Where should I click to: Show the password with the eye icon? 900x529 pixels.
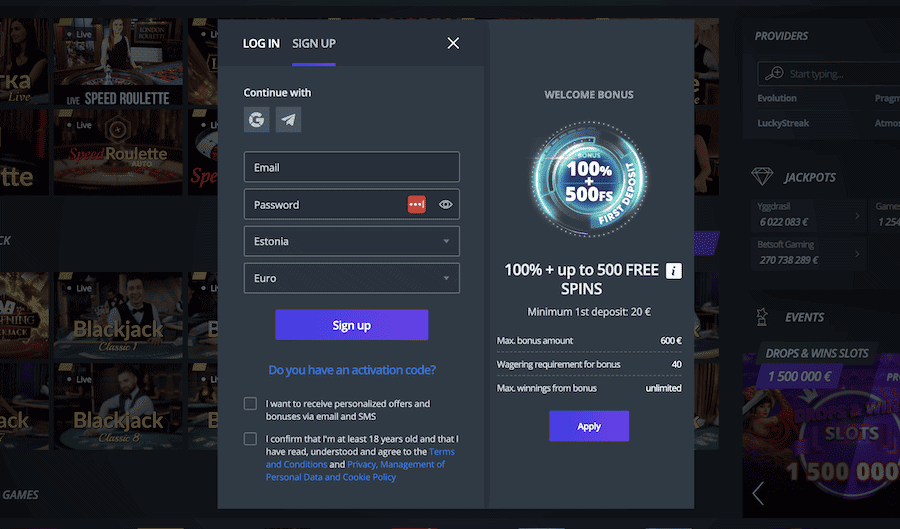click(x=445, y=204)
